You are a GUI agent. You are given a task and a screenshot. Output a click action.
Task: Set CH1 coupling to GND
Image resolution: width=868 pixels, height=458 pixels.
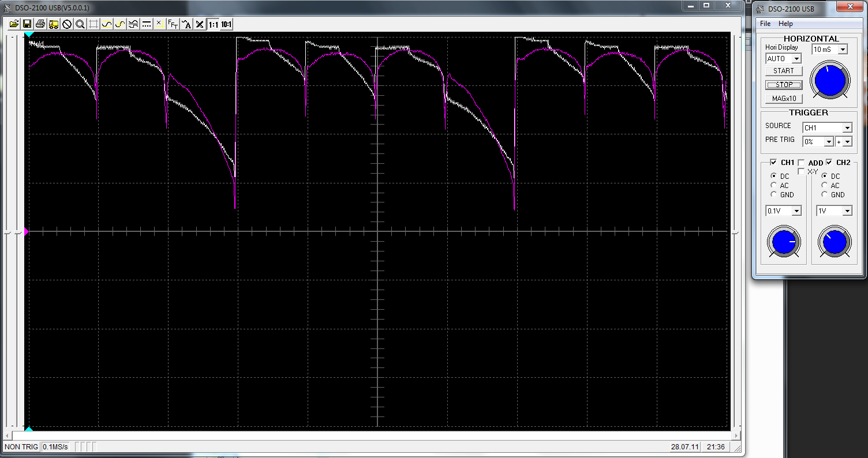point(773,195)
